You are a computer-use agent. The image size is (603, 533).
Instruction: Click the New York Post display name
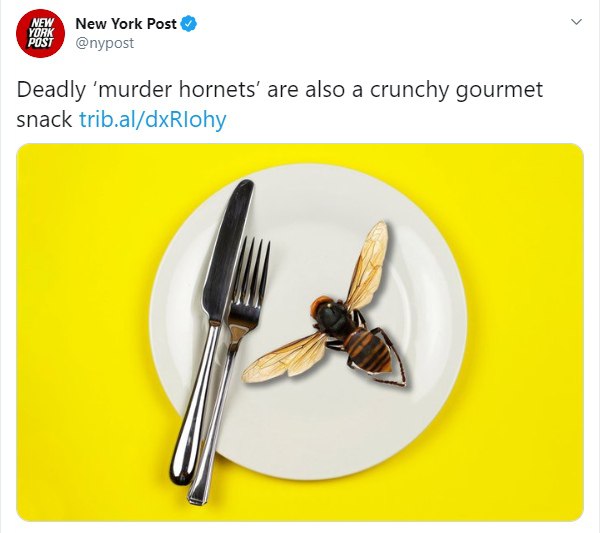click(126, 24)
